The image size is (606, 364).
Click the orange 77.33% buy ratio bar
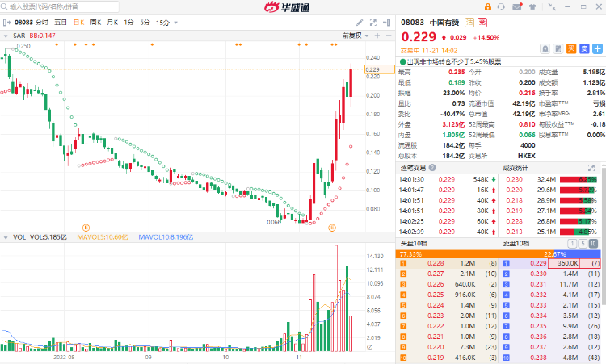(x=474, y=254)
